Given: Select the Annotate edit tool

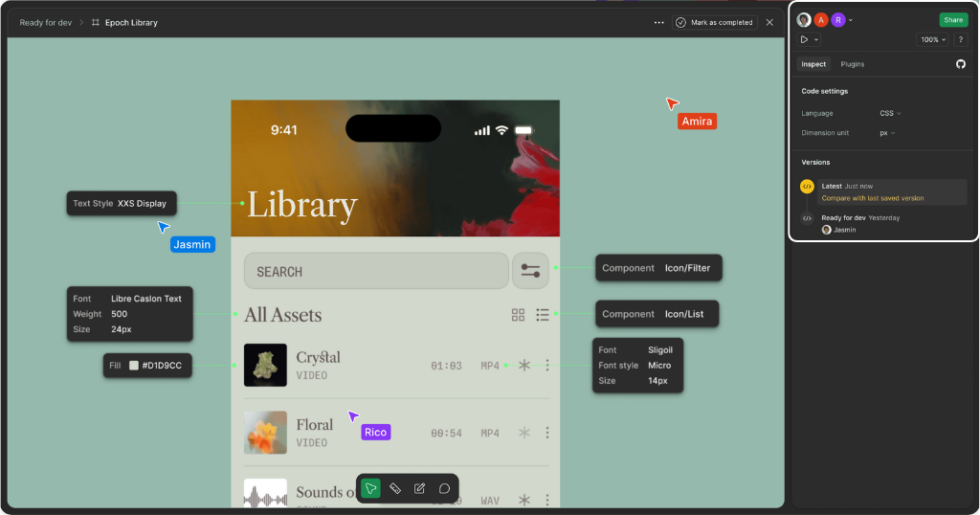Looking at the screenshot, I should 419,489.
